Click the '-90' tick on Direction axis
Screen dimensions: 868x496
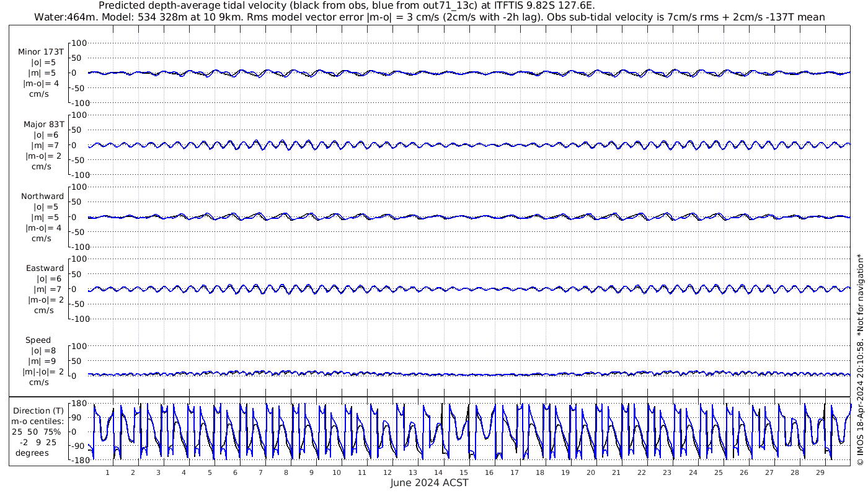[77, 446]
